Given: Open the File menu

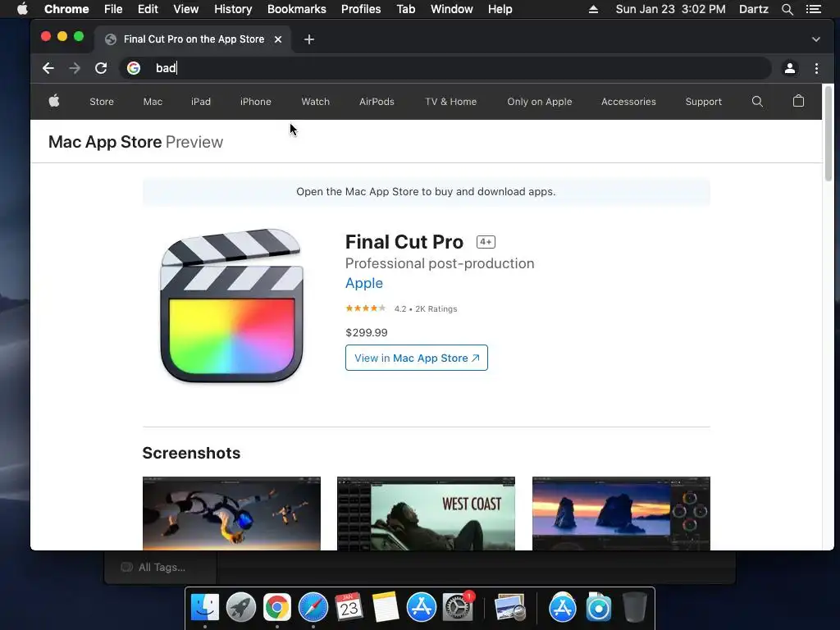Looking at the screenshot, I should 113,9.
